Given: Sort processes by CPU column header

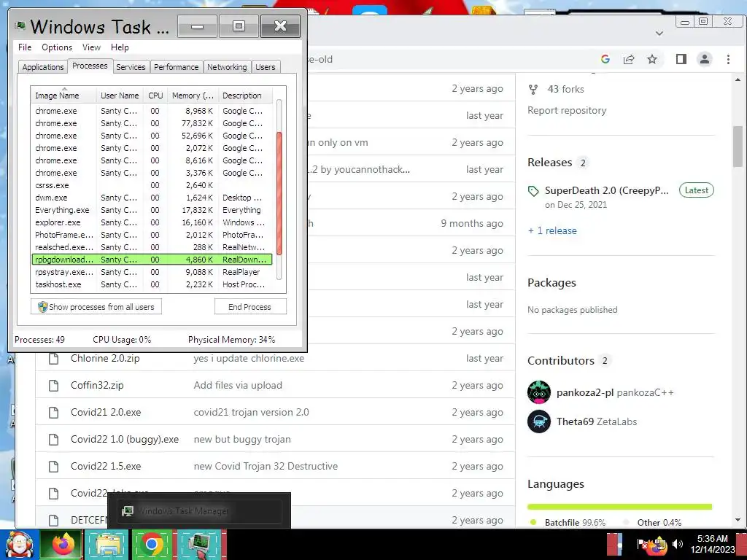Looking at the screenshot, I should point(155,96).
